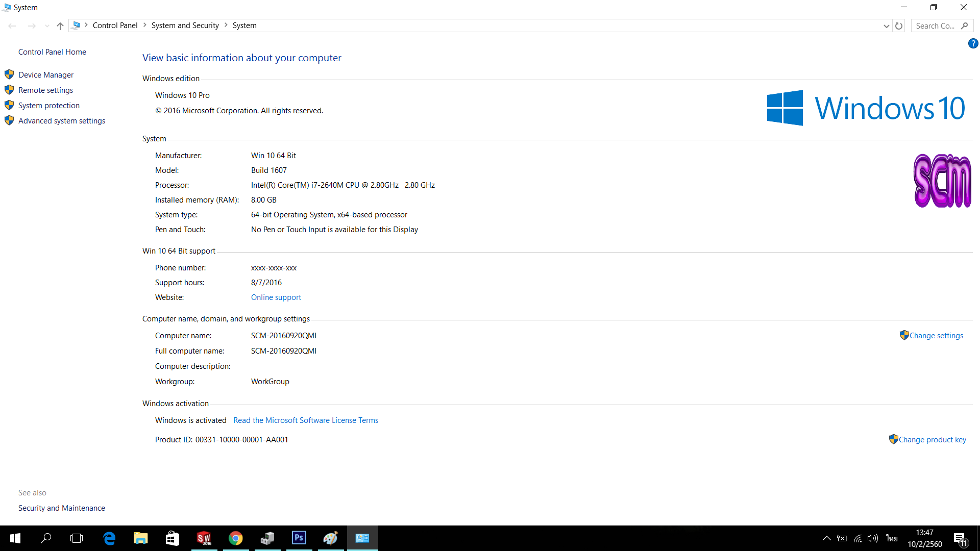Open Remote settings link
Image resolution: width=980 pixels, height=551 pixels.
pos(45,90)
